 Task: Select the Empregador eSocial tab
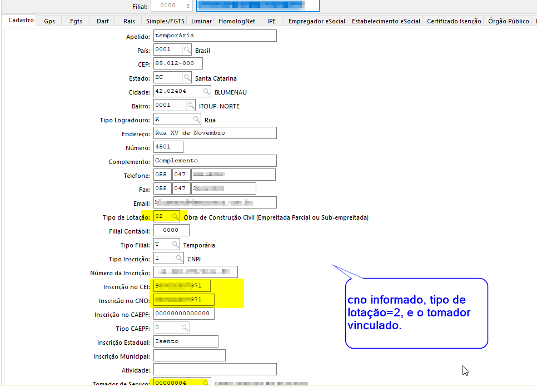[317, 21]
